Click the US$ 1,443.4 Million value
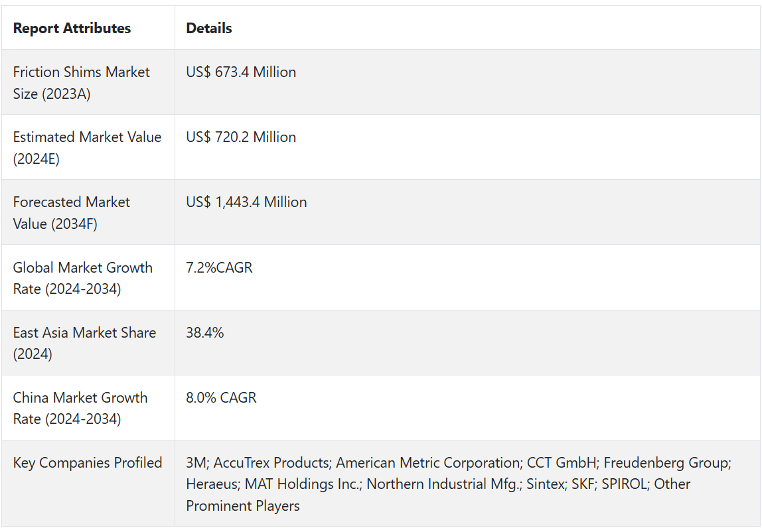Image resolution: width=762 pixels, height=532 pixels. [246, 202]
